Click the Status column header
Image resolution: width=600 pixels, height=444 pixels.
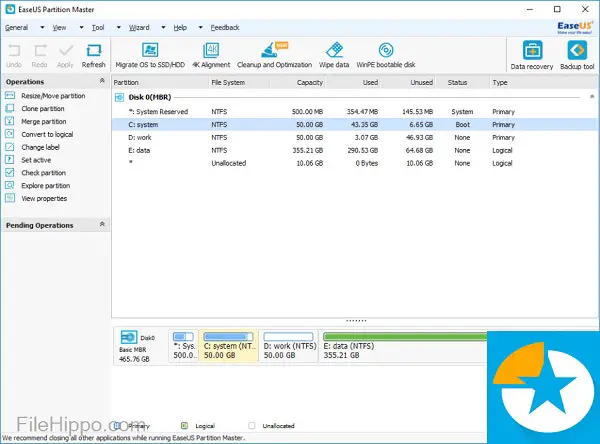[463, 82]
